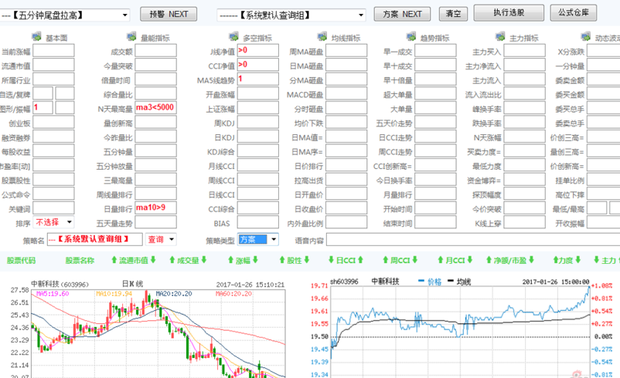Click the 趋势指标 section header icon
This screenshot has width=620, height=378.
tap(411, 37)
